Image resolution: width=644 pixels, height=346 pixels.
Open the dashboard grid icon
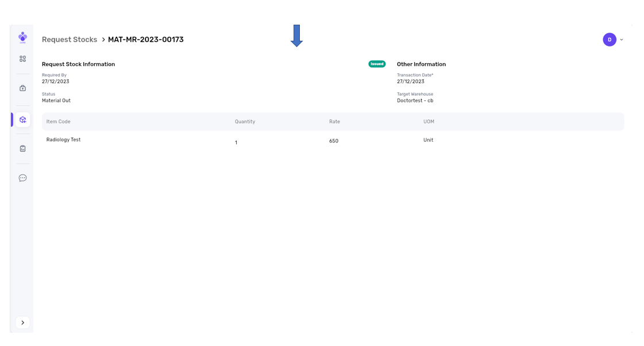22,59
